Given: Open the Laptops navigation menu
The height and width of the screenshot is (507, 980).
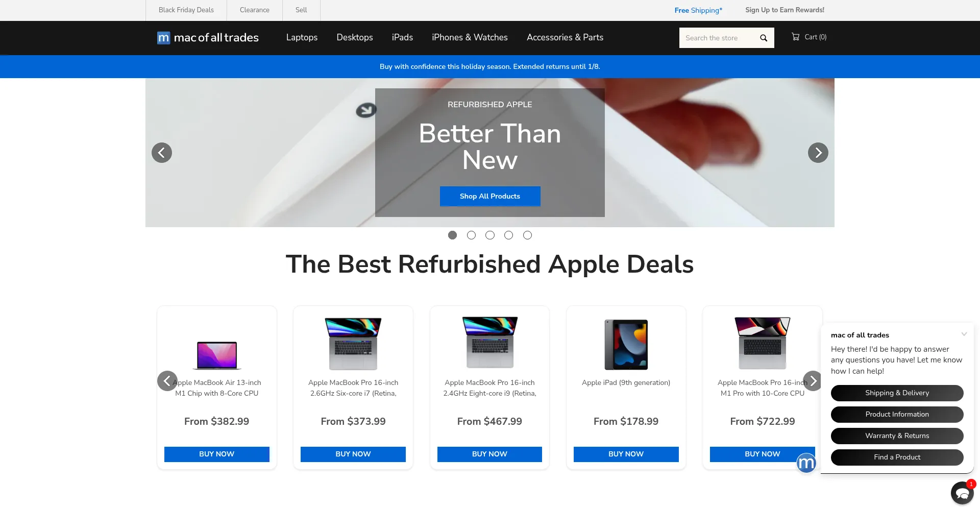Looking at the screenshot, I should point(302,37).
